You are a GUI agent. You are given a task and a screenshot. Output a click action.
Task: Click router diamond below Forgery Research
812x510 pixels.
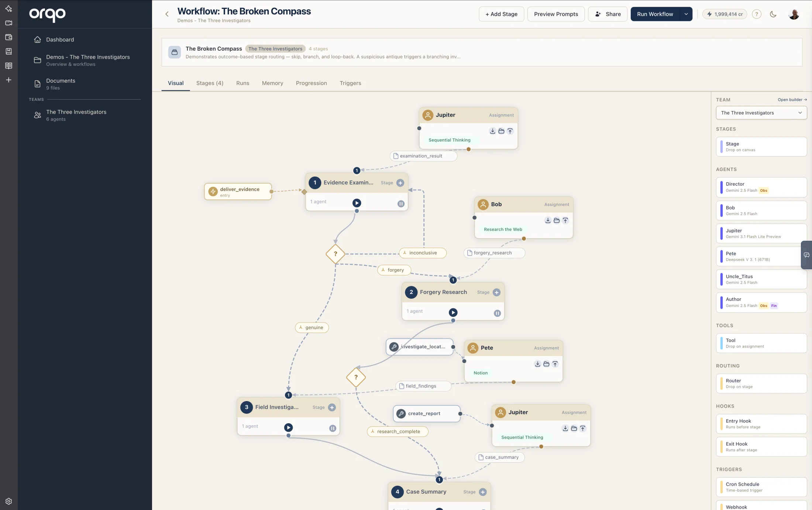pos(356,377)
